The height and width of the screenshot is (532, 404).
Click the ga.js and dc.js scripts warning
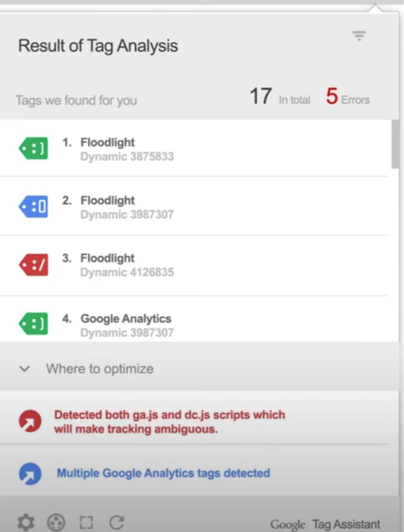tap(170, 422)
